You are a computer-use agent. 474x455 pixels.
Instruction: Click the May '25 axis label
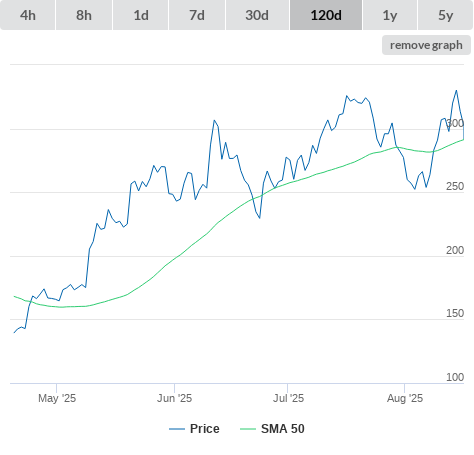point(57,398)
